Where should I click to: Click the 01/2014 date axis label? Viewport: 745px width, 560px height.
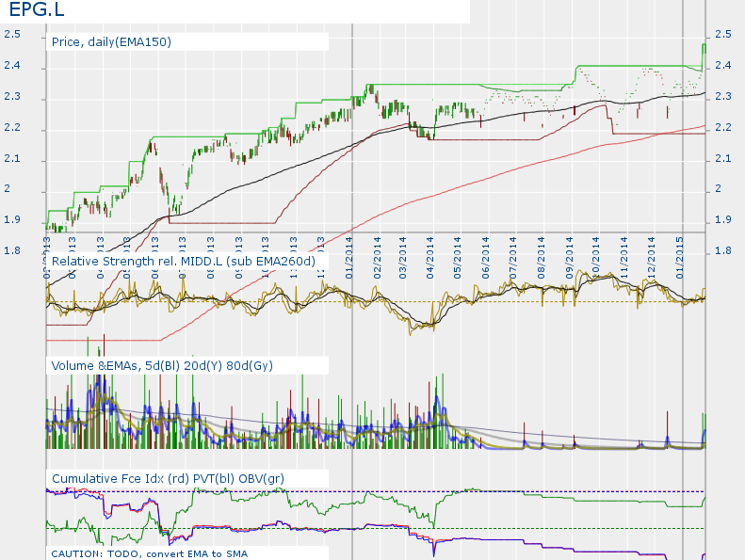pyautogui.click(x=349, y=258)
